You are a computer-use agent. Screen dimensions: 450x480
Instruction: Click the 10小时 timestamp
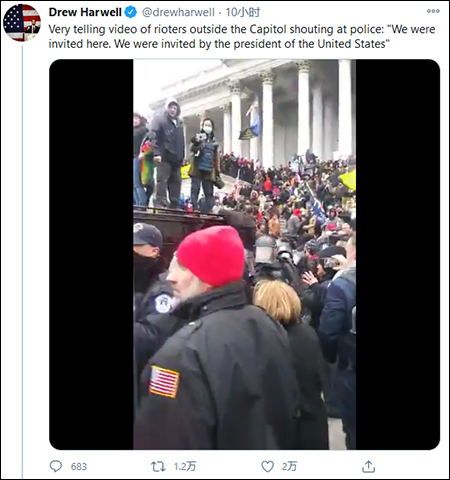tap(243, 12)
